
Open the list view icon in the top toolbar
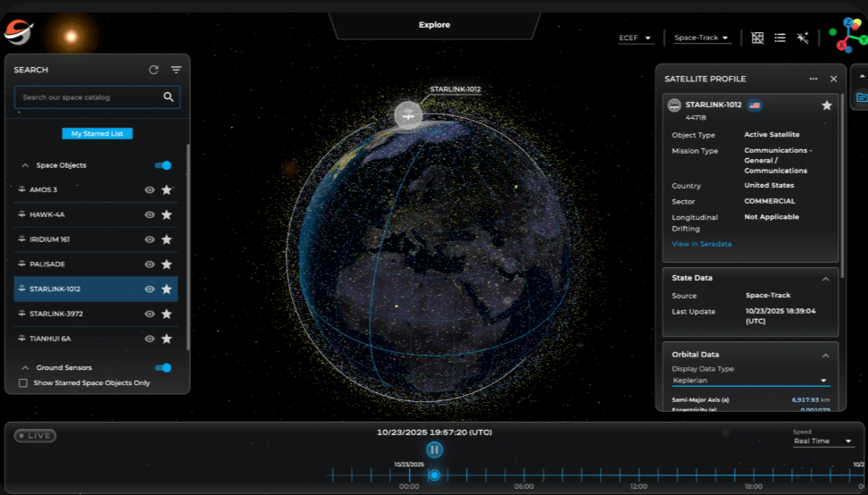point(780,38)
